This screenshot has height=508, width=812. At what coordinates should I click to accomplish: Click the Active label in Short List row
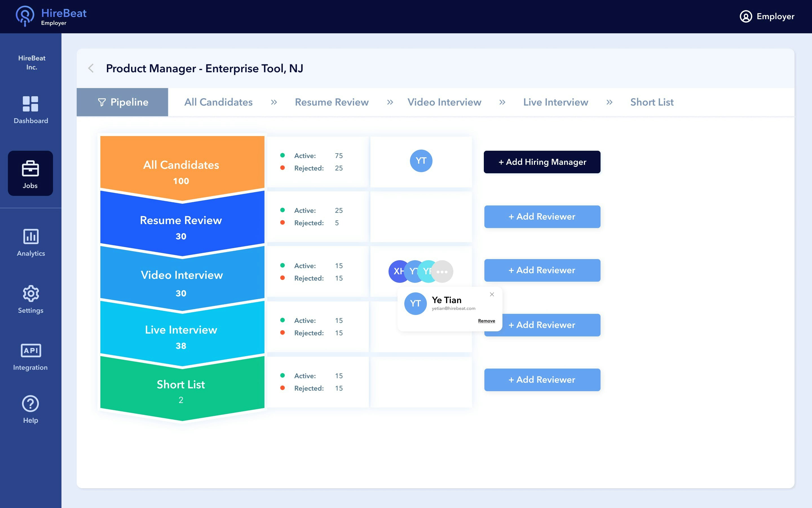click(305, 376)
